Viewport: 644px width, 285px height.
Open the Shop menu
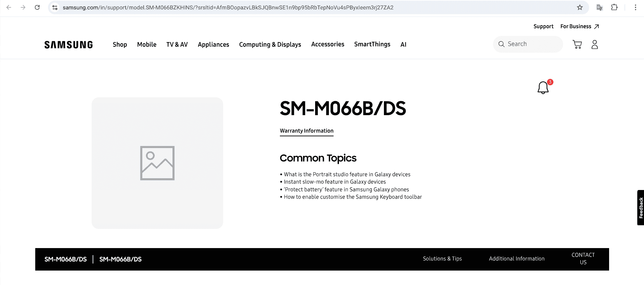(x=120, y=45)
